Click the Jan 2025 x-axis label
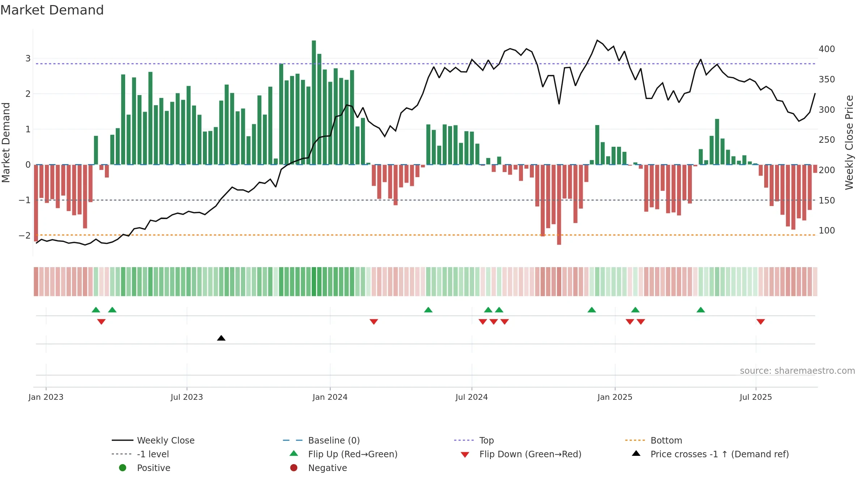Image resolution: width=868 pixels, height=488 pixels. (x=615, y=397)
